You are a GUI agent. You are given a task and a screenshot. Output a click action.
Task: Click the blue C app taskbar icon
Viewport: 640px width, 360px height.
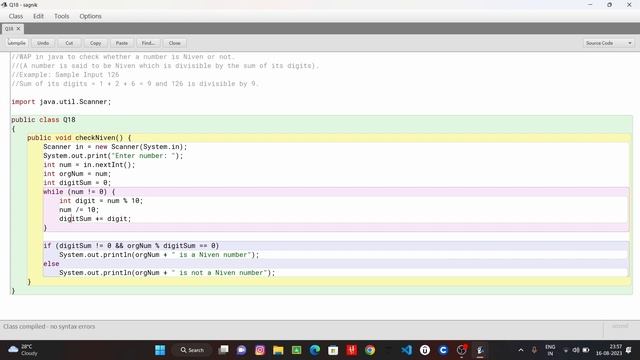click(443, 350)
